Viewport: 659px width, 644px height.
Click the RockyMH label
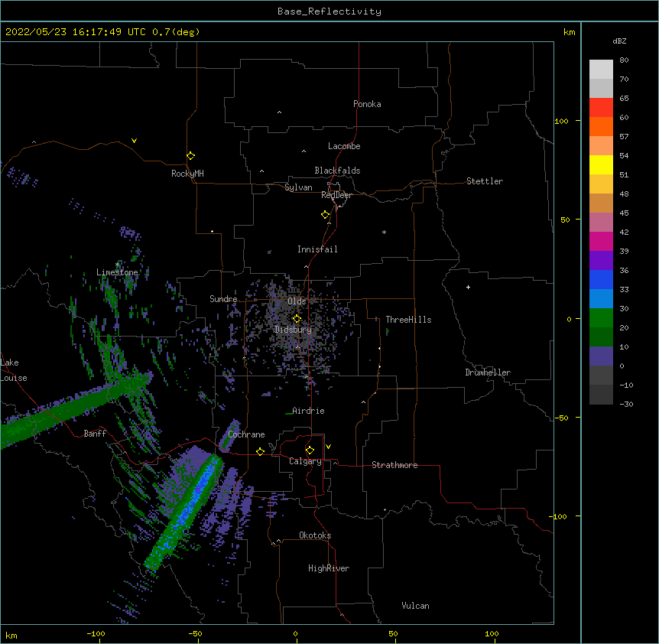(x=187, y=174)
